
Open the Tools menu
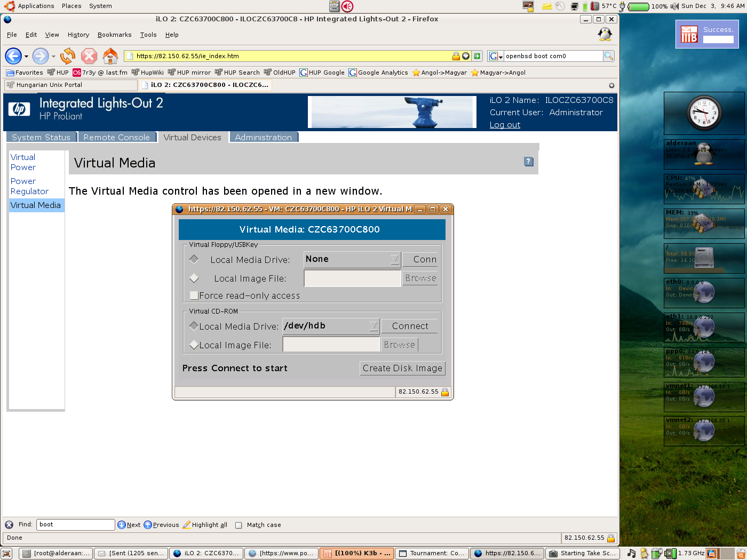click(x=148, y=35)
